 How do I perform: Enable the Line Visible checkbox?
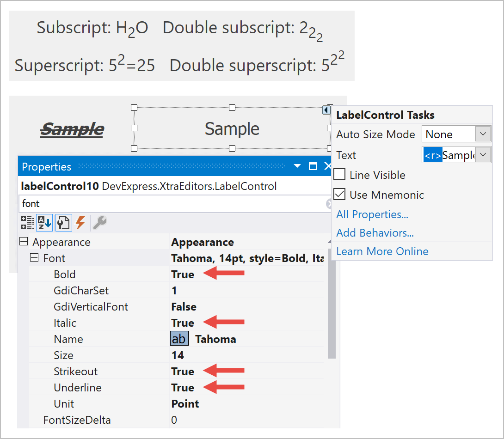pos(340,175)
